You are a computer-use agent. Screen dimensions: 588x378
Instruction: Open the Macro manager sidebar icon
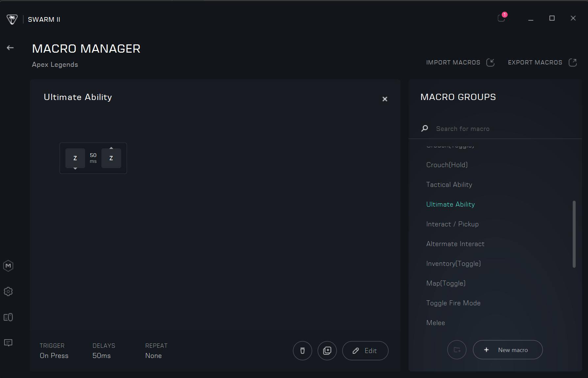coord(8,266)
